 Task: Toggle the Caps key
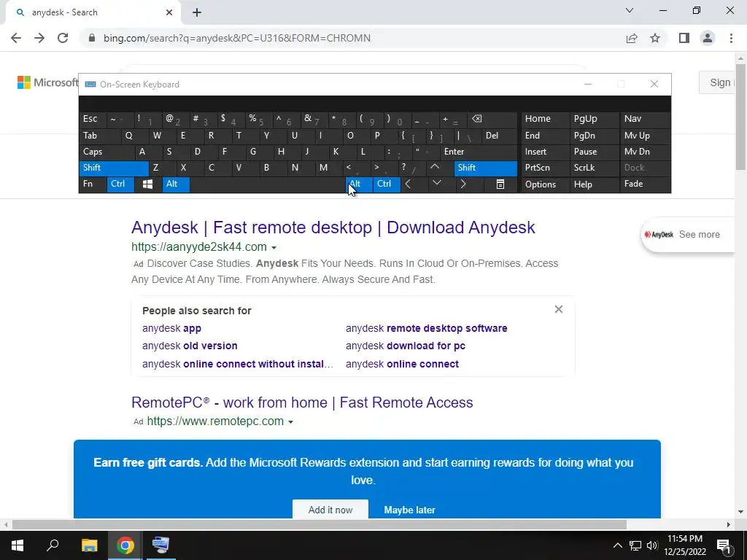107,152
